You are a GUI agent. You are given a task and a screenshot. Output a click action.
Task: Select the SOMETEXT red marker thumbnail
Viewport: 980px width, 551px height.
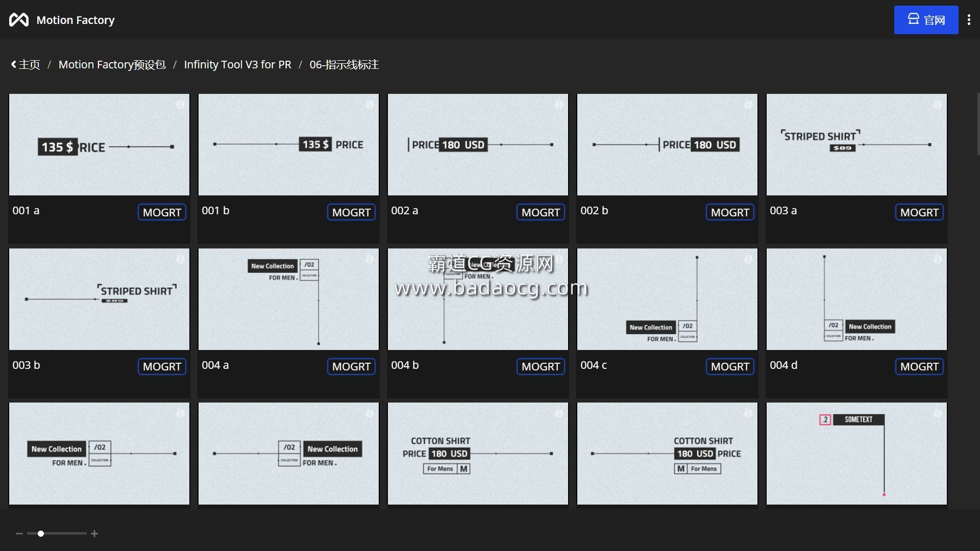856,454
